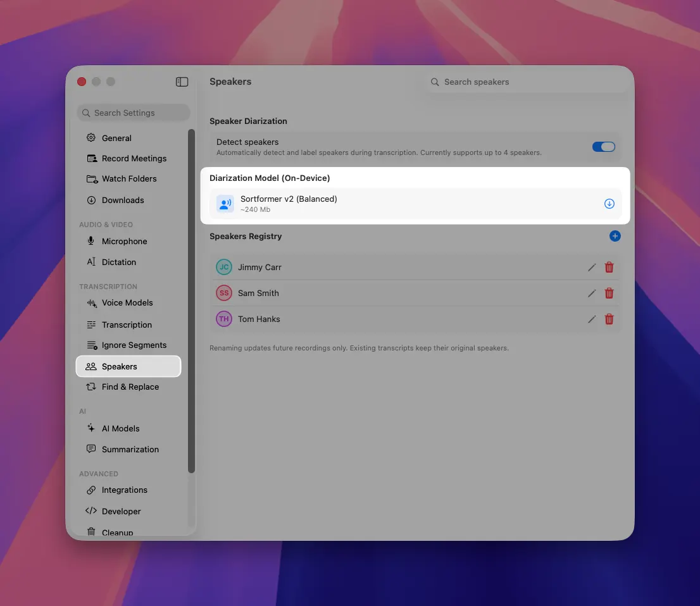Select the Jimmy Carr name text

[259, 268]
